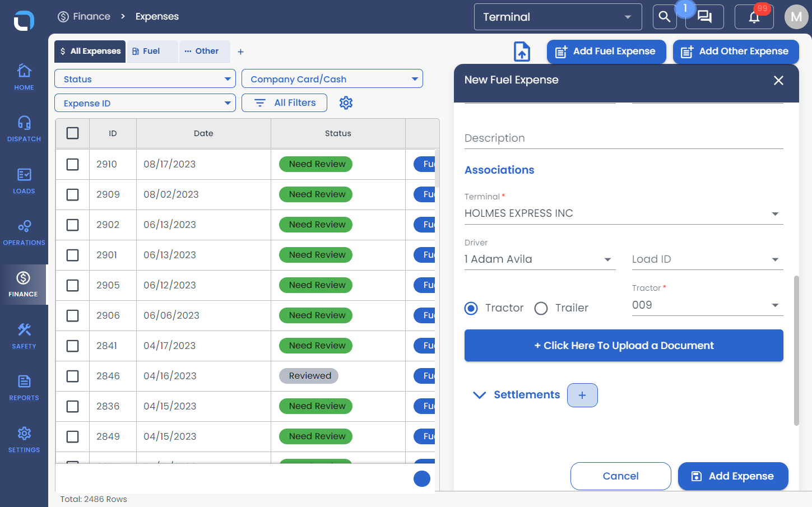The width and height of the screenshot is (812, 507).
Task: Open Safety section in sidebar
Action: [x=24, y=336]
